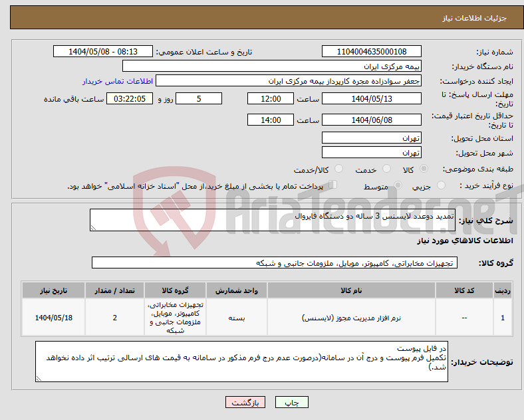
Task: Click the نام کالا column header
Action: point(351,290)
